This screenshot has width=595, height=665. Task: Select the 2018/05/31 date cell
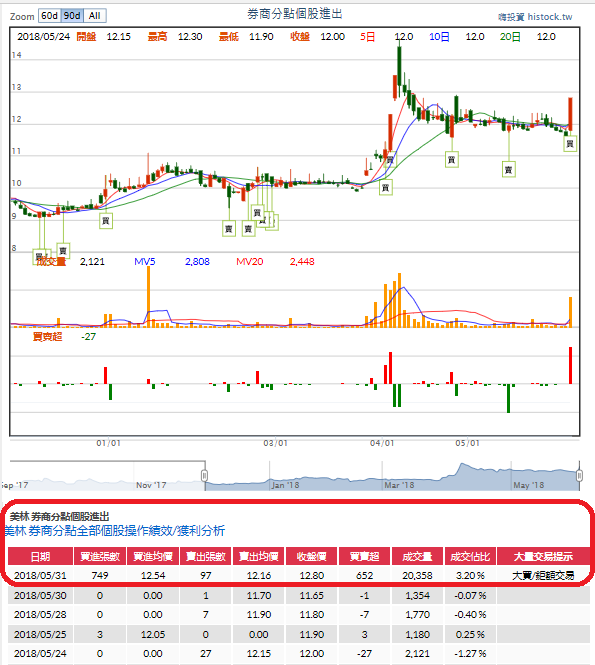(x=40, y=576)
